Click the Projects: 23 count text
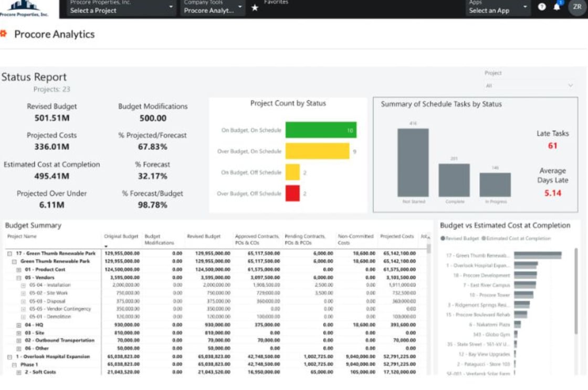The width and height of the screenshot is (588, 390). click(x=52, y=89)
